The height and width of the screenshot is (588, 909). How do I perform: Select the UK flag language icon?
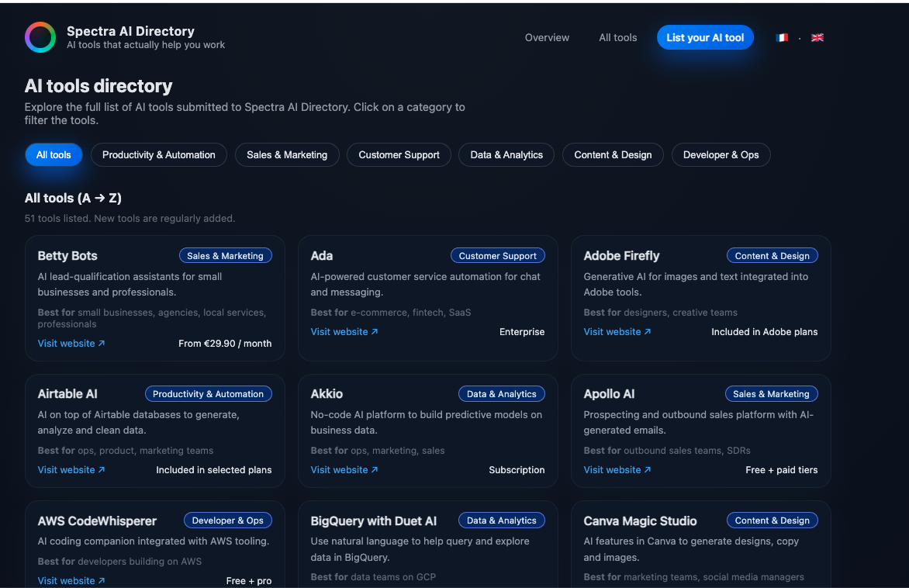pyautogui.click(x=817, y=36)
